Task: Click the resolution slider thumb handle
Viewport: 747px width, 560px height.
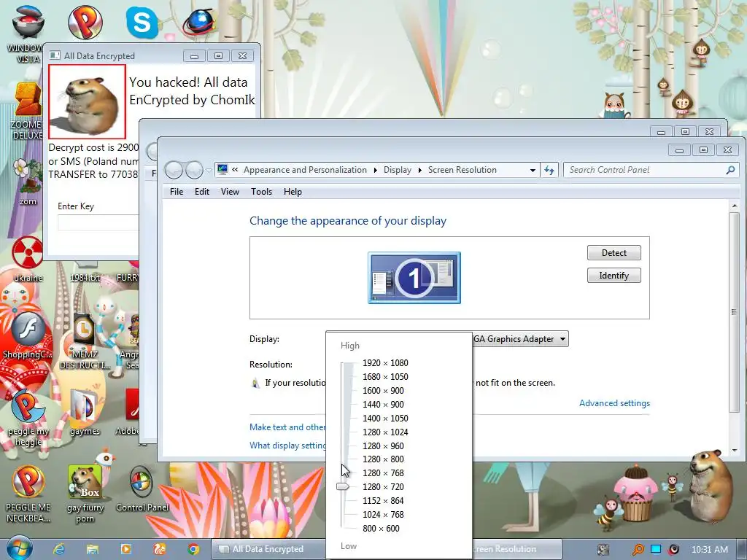Action: [343, 486]
